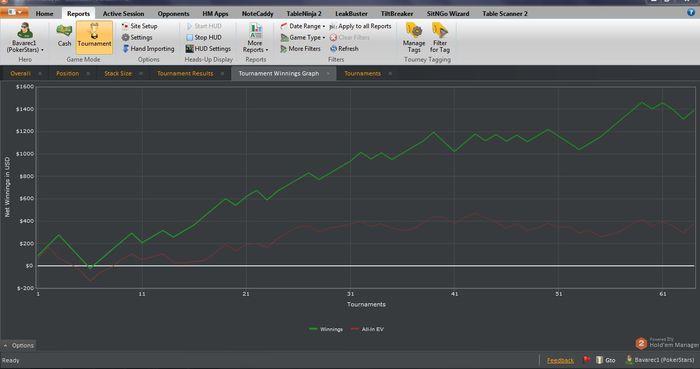Click Bavarec1 (PokerStars) in status bar
The width and height of the screenshot is (700, 369).
click(x=660, y=360)
